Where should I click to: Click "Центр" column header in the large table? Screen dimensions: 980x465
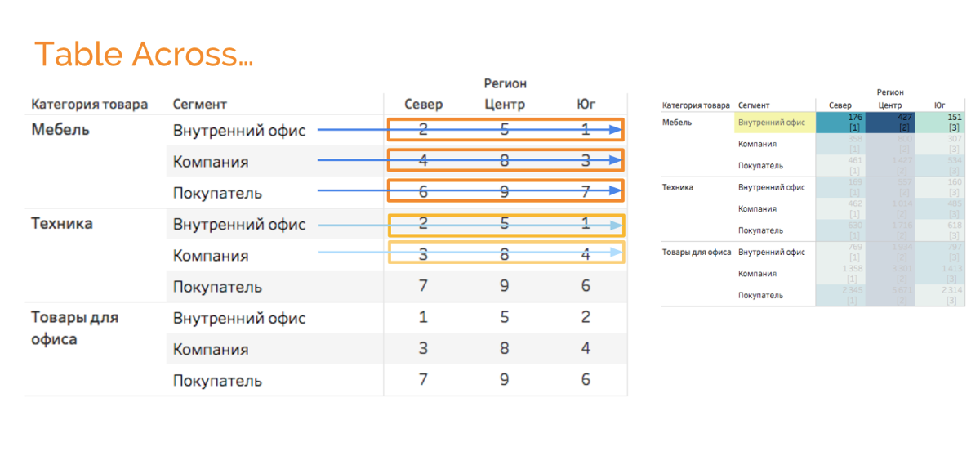tap(505, 104)
